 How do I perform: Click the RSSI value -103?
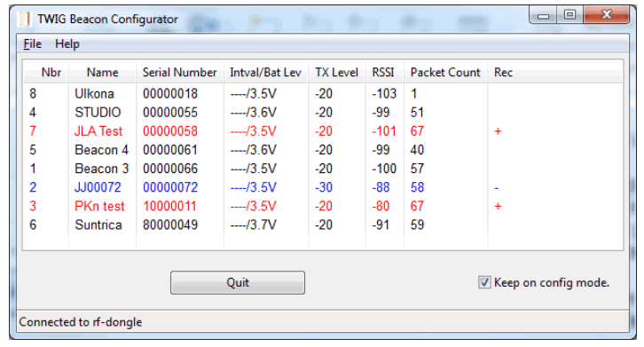tap(384, 94)
